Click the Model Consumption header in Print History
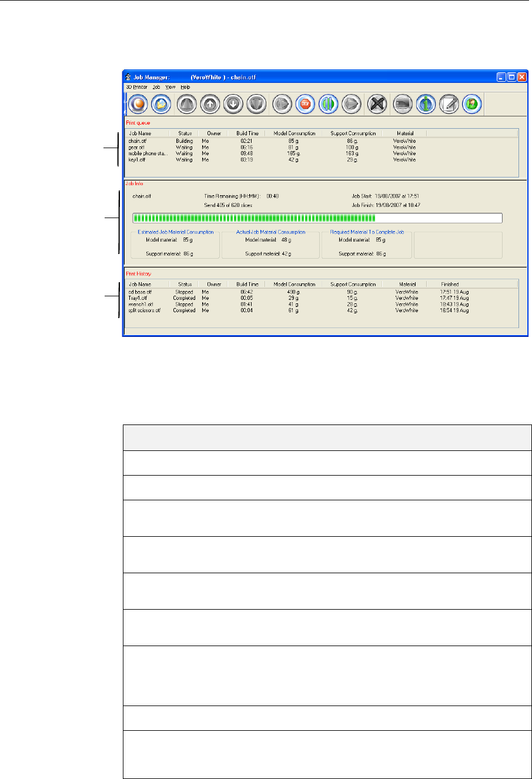 [295, 284]
